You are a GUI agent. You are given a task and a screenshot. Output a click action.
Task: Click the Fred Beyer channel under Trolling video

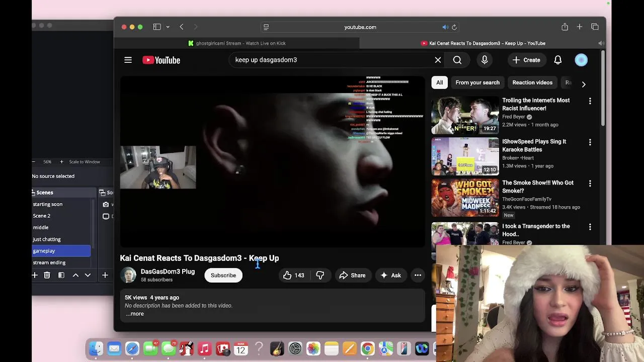pyautogui.click(x=513, y=117)
